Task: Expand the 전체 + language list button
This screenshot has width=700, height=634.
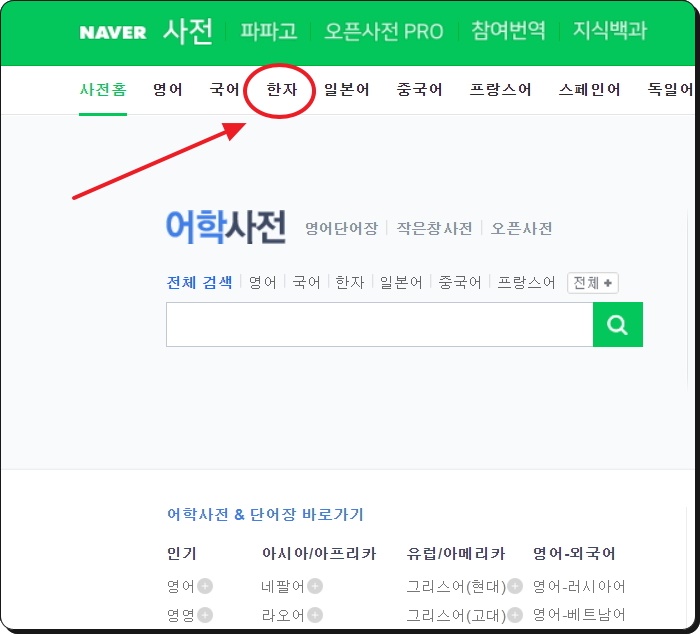Action: point(593,283)
